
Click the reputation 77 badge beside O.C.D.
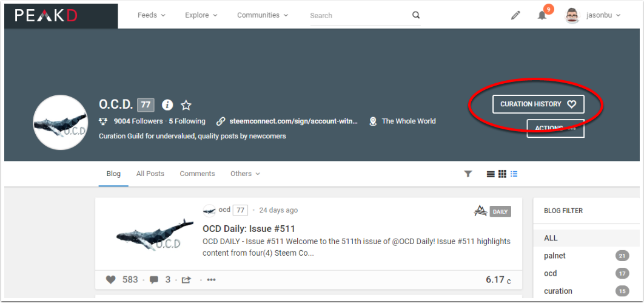tap(146, 105)
